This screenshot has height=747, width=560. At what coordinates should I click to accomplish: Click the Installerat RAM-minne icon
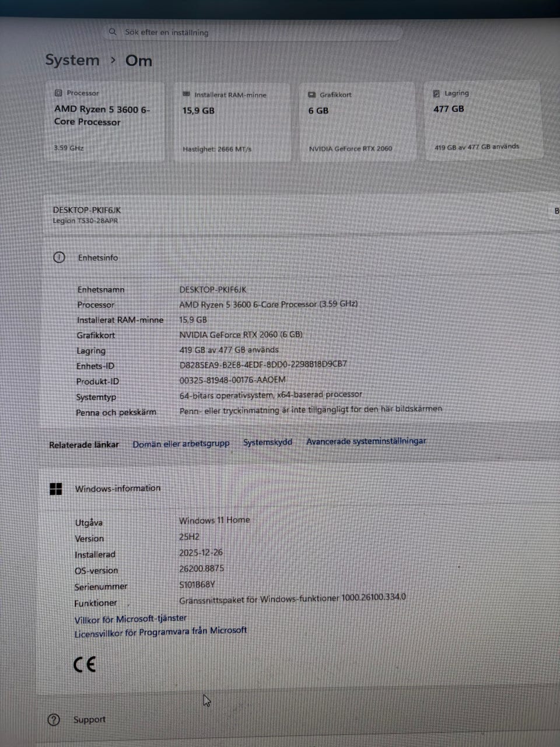click(187, 94)
